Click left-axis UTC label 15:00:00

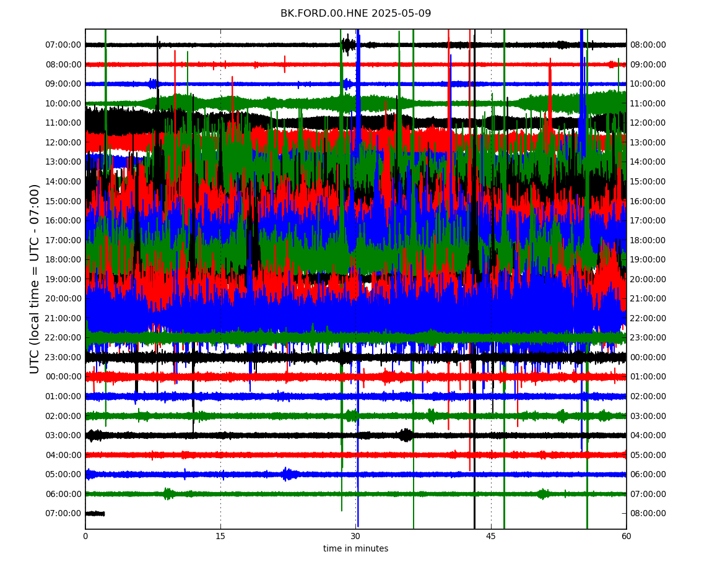tap(64, 201)
